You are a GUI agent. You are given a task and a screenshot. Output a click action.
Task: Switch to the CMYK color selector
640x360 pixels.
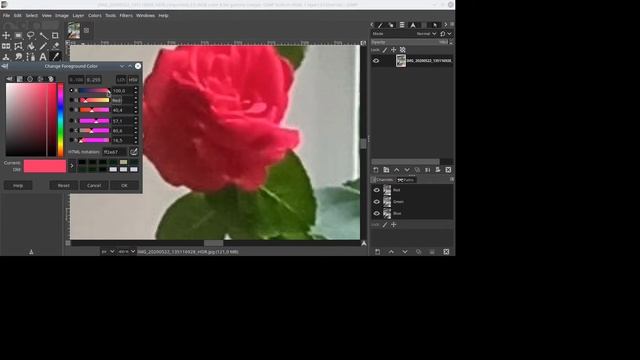[x=20, y=79]
